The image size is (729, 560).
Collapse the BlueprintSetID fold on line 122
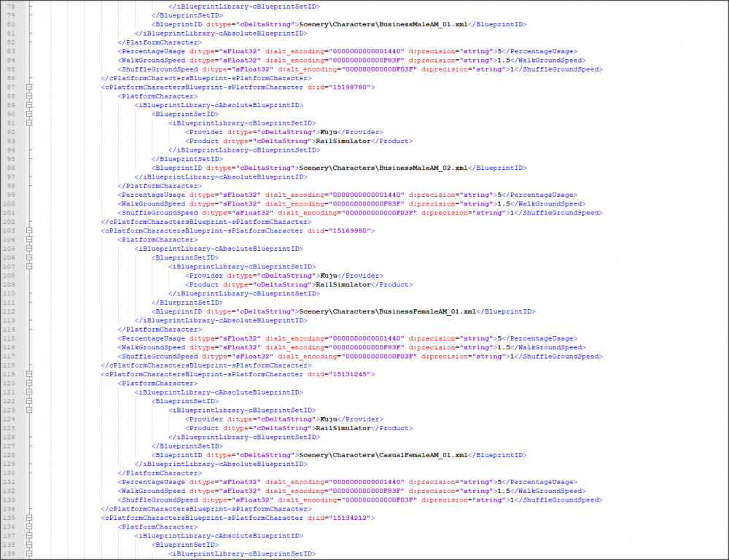pyautogui.click(x=29, y=401)
